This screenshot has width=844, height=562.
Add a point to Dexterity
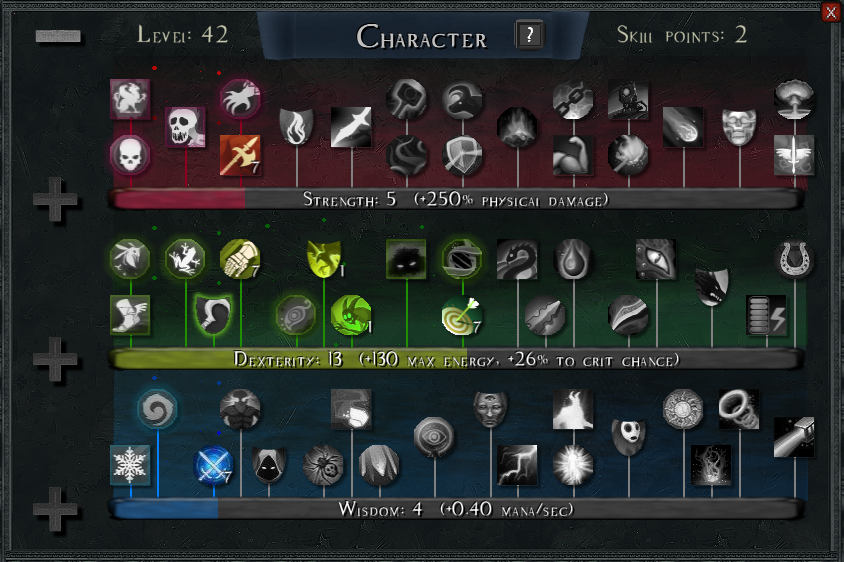click(55, 359)
